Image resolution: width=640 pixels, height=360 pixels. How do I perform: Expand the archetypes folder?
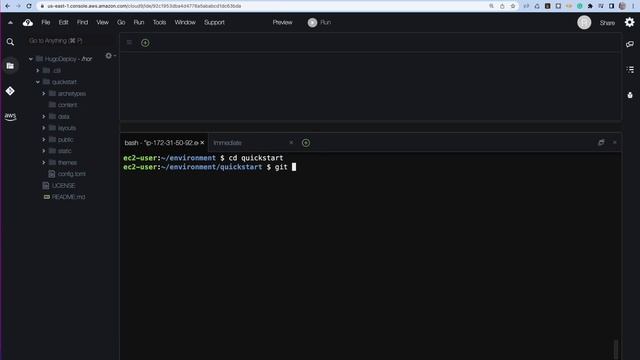(x=44, y=93)
